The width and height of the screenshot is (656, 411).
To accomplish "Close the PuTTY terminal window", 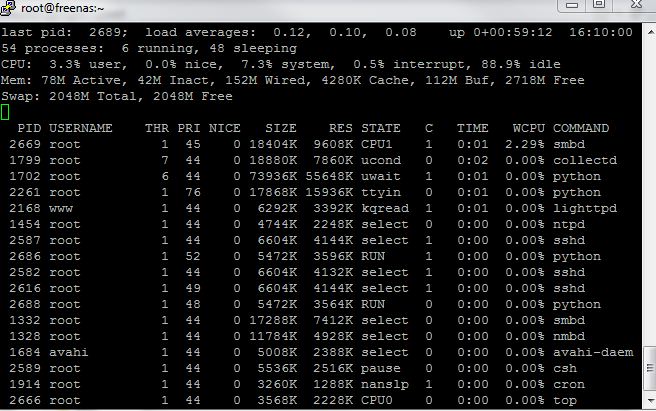I will 636,5.
